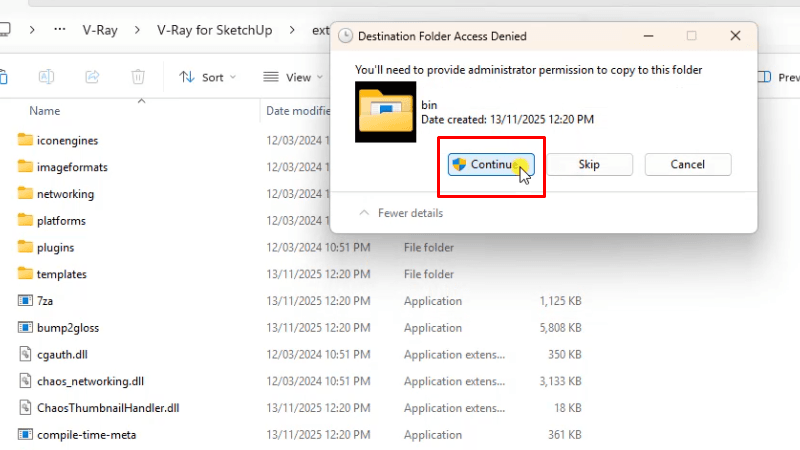Click the iconengines folder icon
This screenshot has width=800, height=450.
26,140
